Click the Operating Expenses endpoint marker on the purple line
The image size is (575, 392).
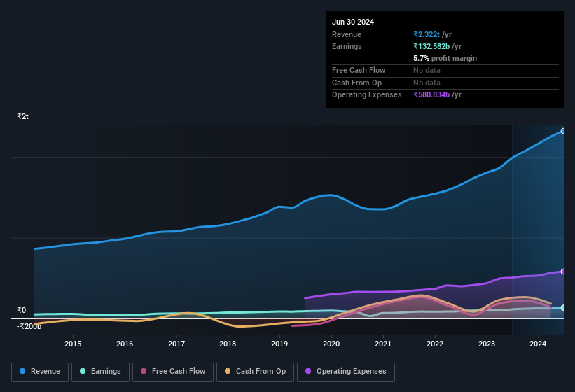563,272
